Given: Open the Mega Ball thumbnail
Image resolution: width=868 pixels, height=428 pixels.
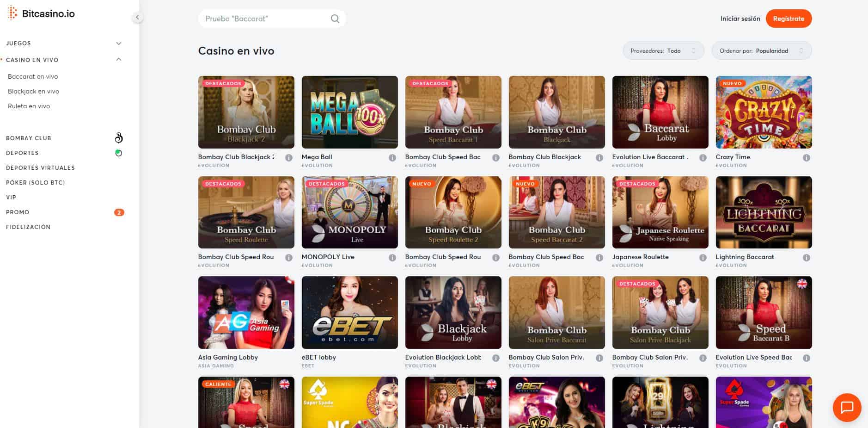Looking at the screenshot, I should coord(349,112).
